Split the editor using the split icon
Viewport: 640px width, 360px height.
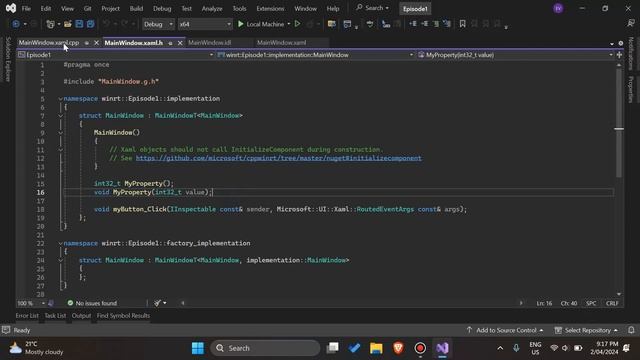coord(619,55)
